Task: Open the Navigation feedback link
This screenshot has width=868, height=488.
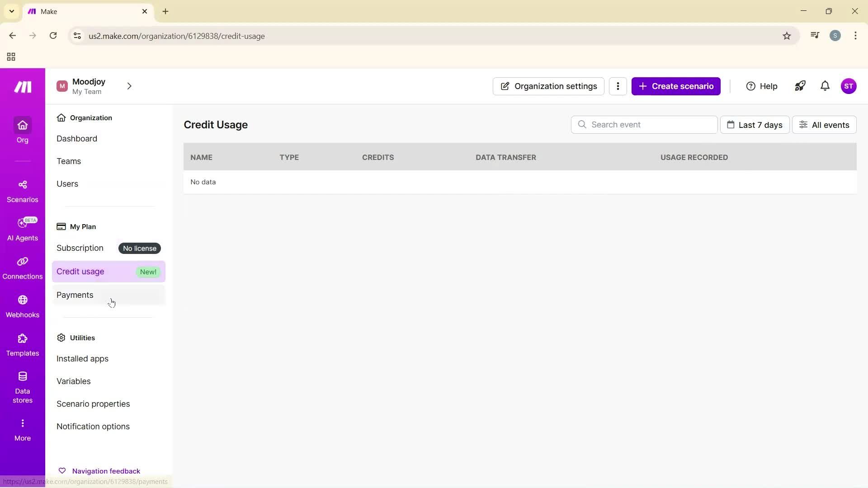Action: pyautogui.click(x=106, y=470)
